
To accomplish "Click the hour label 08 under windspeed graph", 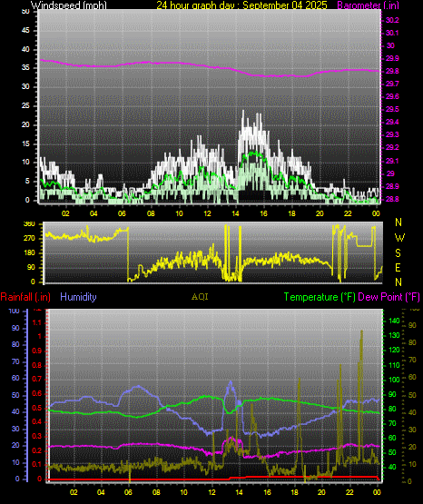I will (x=151, y=213).
